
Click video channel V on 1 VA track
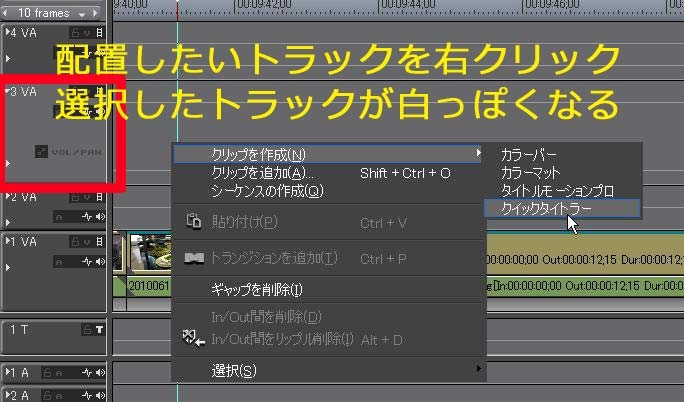88,242
